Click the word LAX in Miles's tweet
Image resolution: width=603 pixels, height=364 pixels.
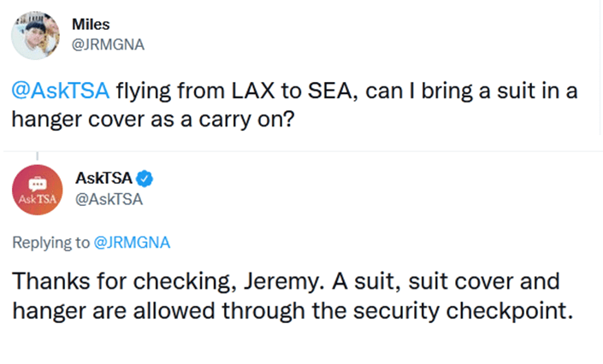(266, 91)
